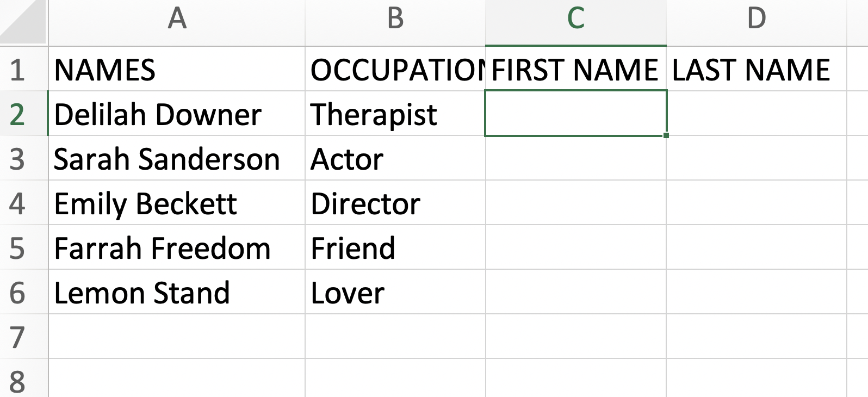This screenshot has height=397, width=868.
Task: Select column D header
Action: tap(757, 22)
